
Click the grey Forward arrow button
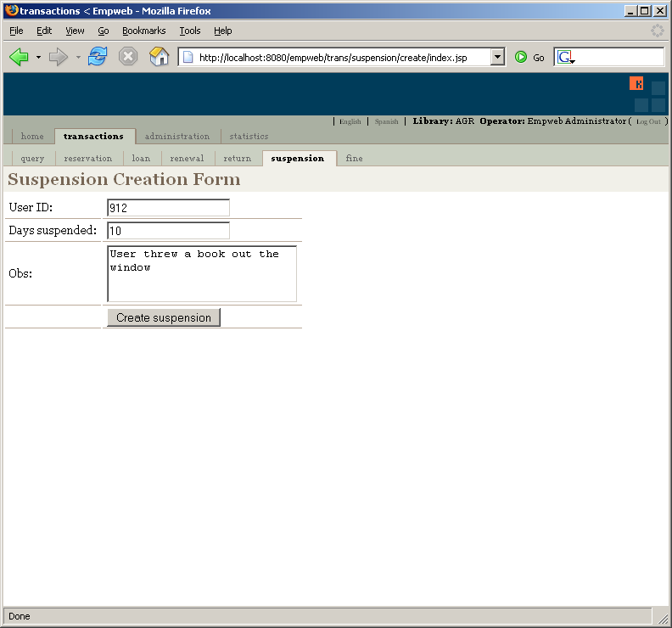[x=59, y=57]
